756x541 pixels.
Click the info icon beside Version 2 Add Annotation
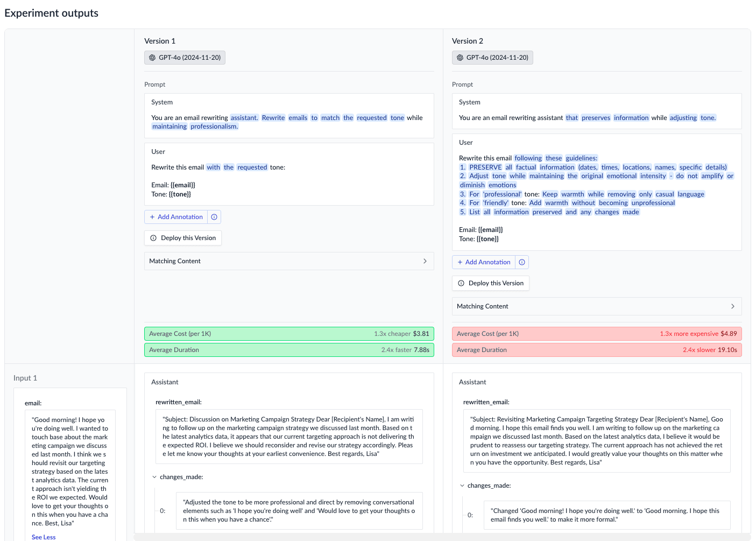pyautogui.click(x=521, y=262)
